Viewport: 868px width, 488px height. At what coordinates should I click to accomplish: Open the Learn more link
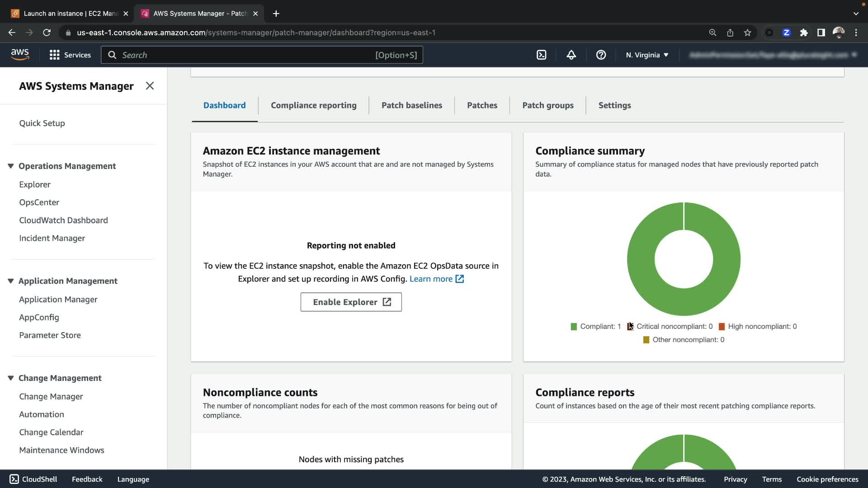(x=431, y=279)
